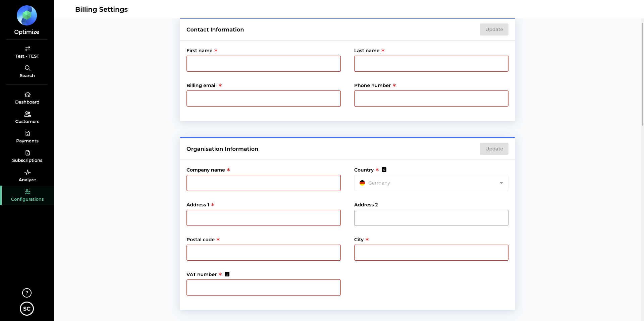644x321 pixels.
Task: Click the Contact Information heading
Action: (x=215, y=29)
